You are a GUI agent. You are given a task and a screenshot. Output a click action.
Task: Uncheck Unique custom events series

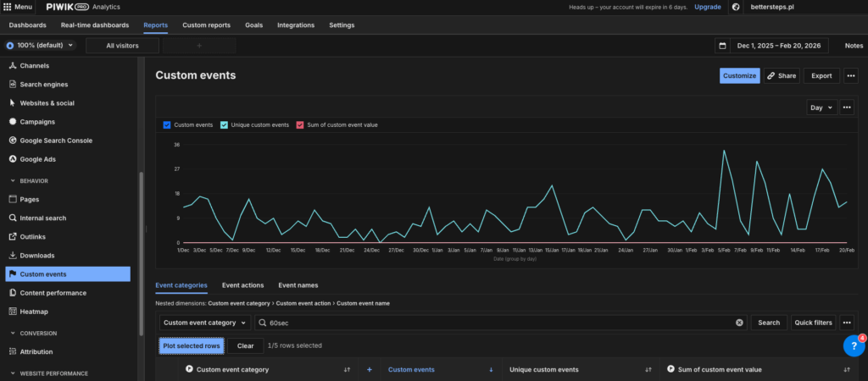click(224, 124)
